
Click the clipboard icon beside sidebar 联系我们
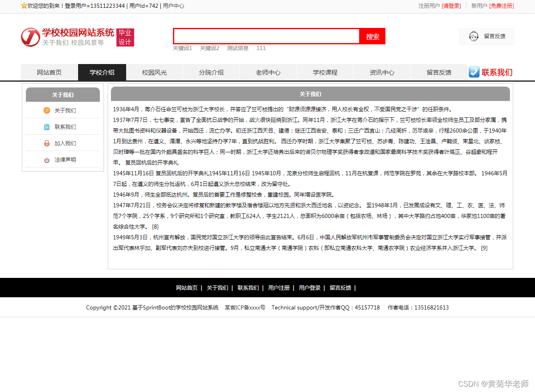47,127
